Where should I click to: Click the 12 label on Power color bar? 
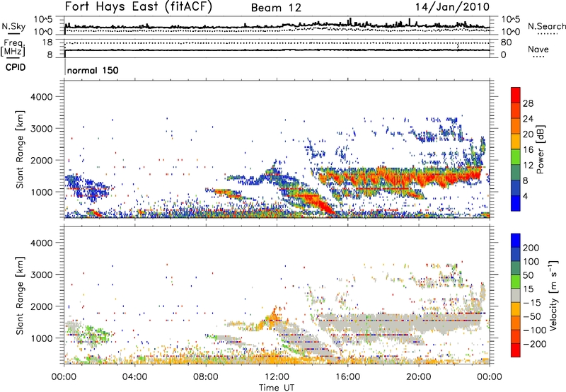pos(528,166)
